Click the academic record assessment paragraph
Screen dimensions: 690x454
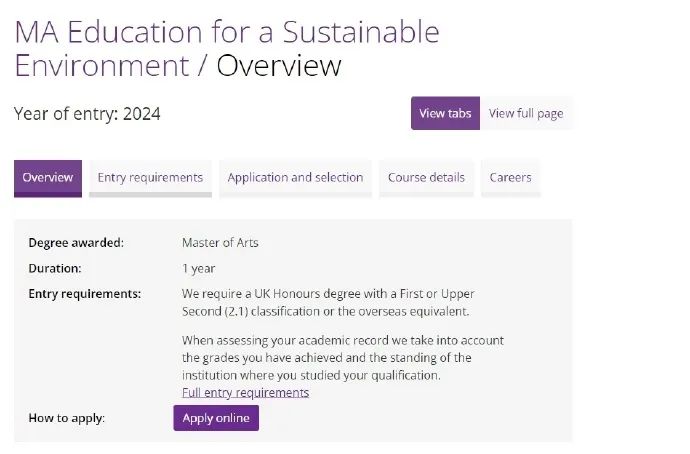click(342, 357)
